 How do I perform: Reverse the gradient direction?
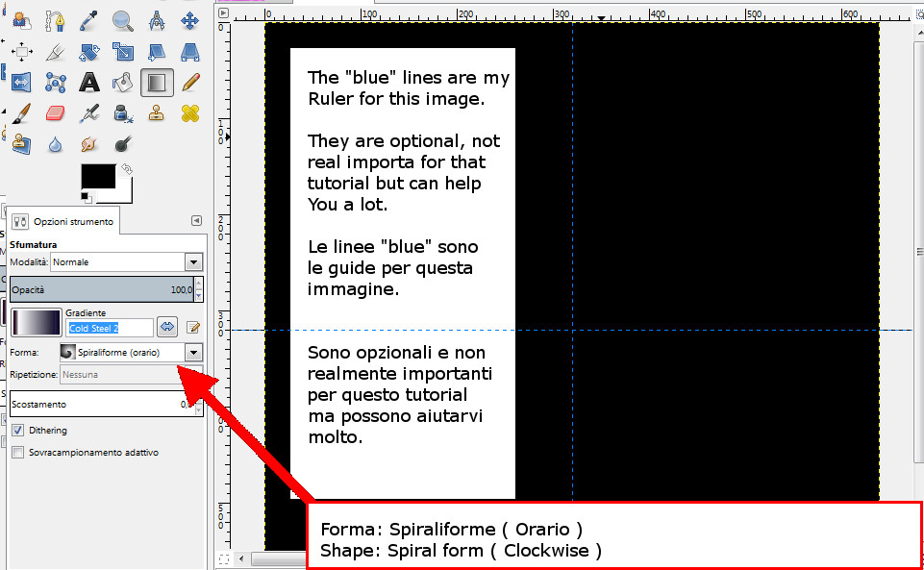167,328
